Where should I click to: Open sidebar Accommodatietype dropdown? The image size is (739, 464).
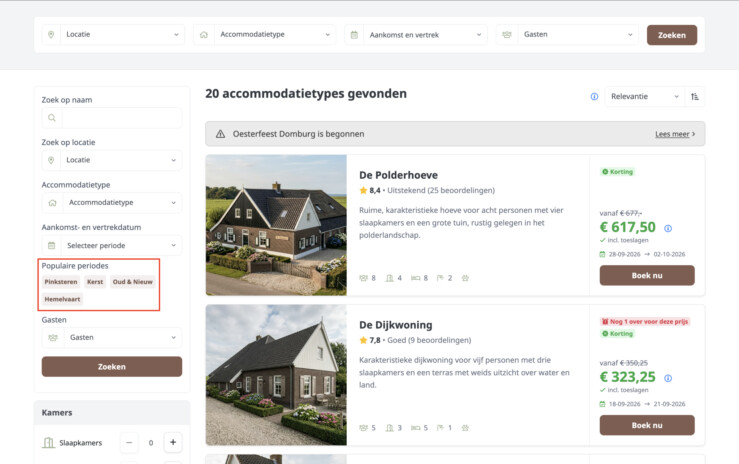tap(112, 203)
